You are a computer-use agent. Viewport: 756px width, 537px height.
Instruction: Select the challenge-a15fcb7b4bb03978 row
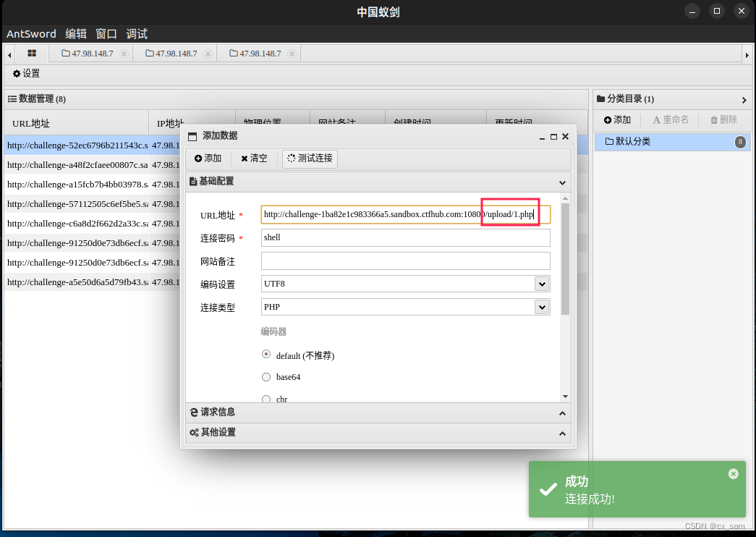pos(92,185)
